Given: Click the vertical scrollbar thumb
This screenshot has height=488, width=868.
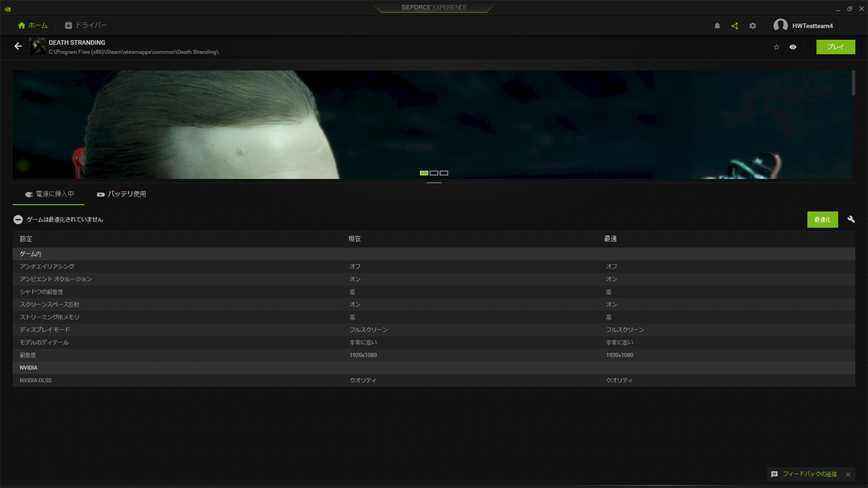Looking at the screenshot, I should 853,83.
